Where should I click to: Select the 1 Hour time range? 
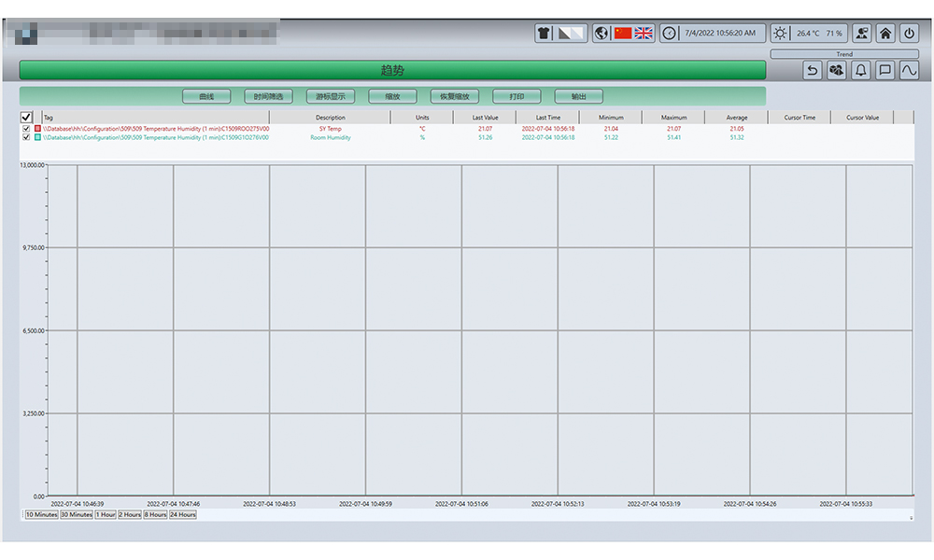click(106, 514)
